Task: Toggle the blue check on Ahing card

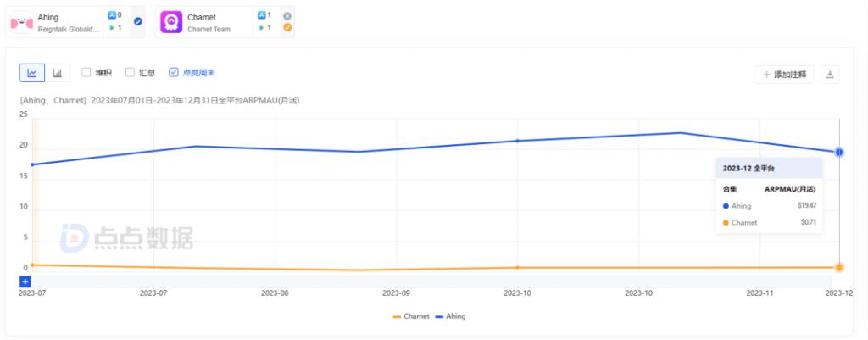Action: pyautogui.click(x=138, y=21)
